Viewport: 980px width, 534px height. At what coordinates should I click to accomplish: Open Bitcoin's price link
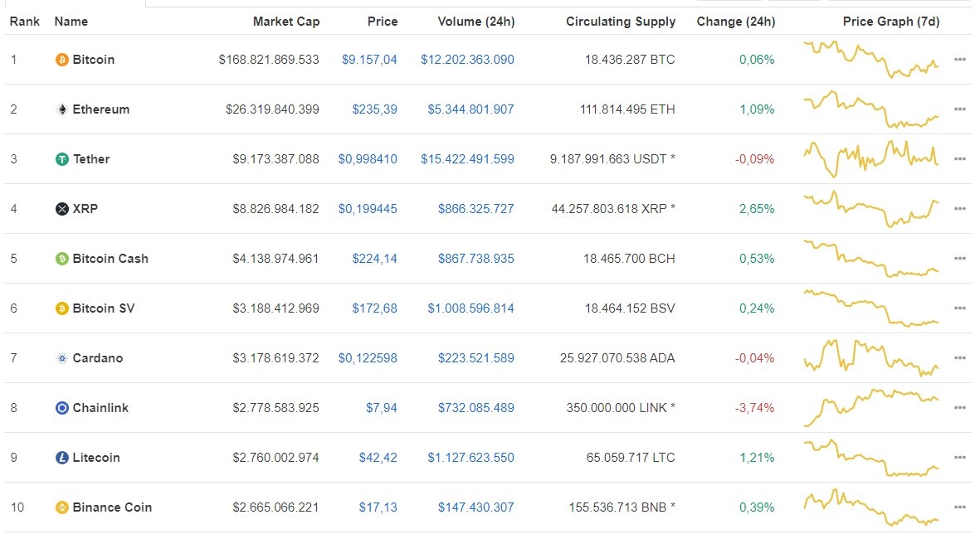click(371, 59)
